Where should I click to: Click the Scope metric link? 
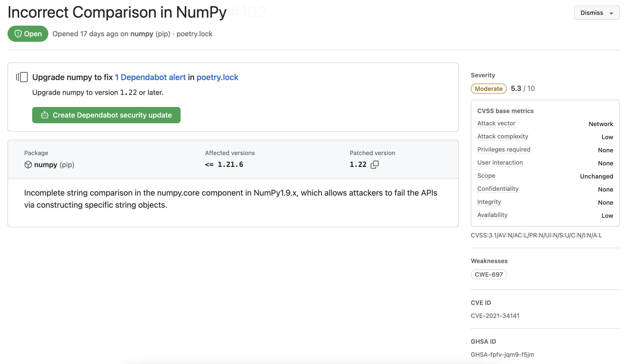(x=486, y=176)
